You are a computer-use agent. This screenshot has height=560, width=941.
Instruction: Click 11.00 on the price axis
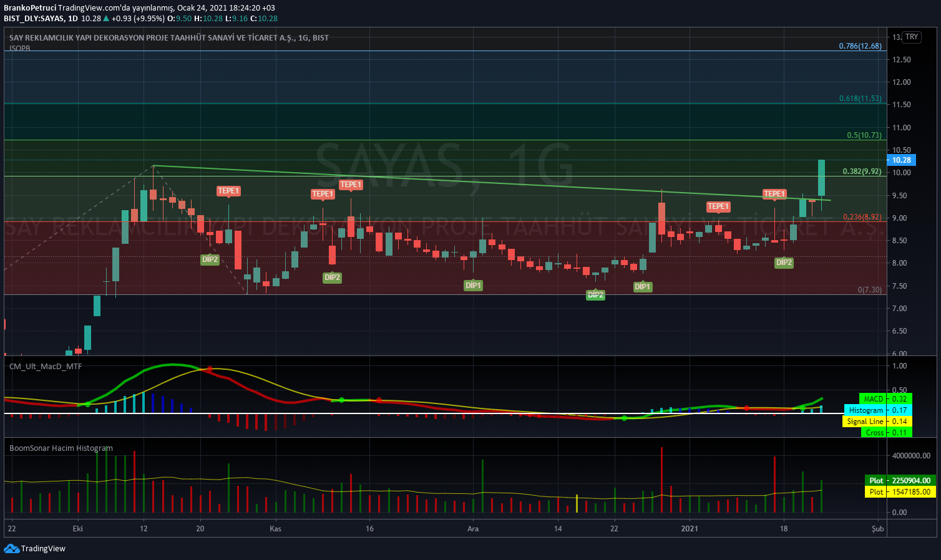click(902, 127)
